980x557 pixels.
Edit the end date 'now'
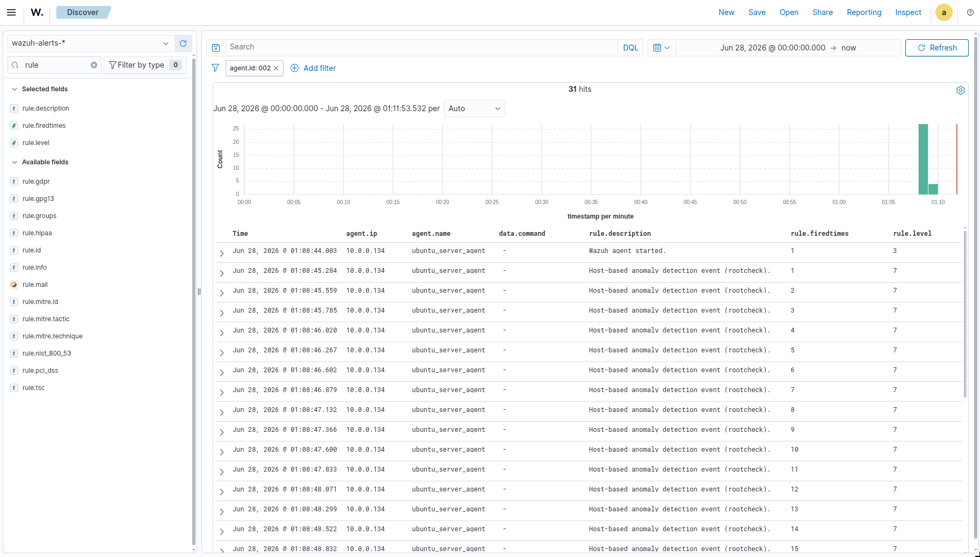(848, 48)
